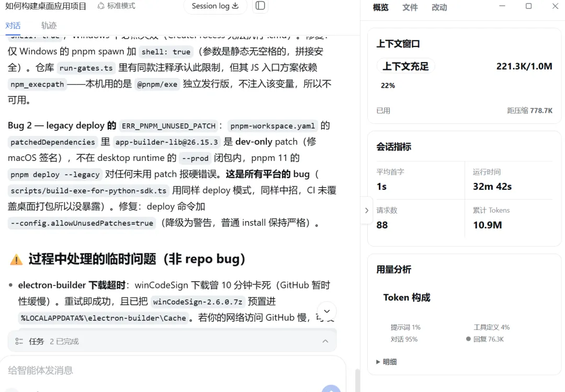Minimize the window
The width and height of the screenshot is (565, 392).
(502, 6)
